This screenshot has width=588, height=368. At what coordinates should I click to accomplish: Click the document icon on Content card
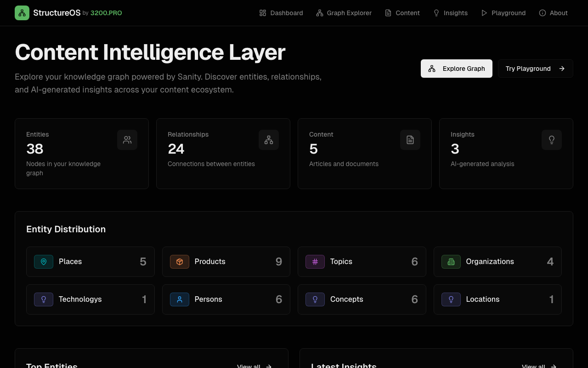pyautogui.click(x=410, y=140)
